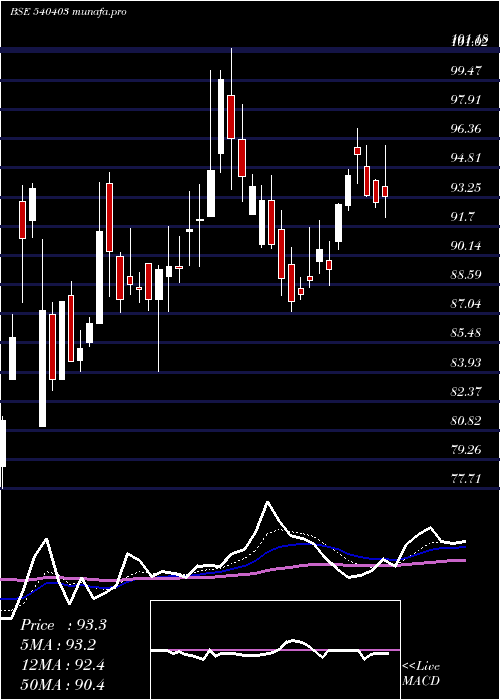Click the Live MACD mini chart panel

click(275, 650)
